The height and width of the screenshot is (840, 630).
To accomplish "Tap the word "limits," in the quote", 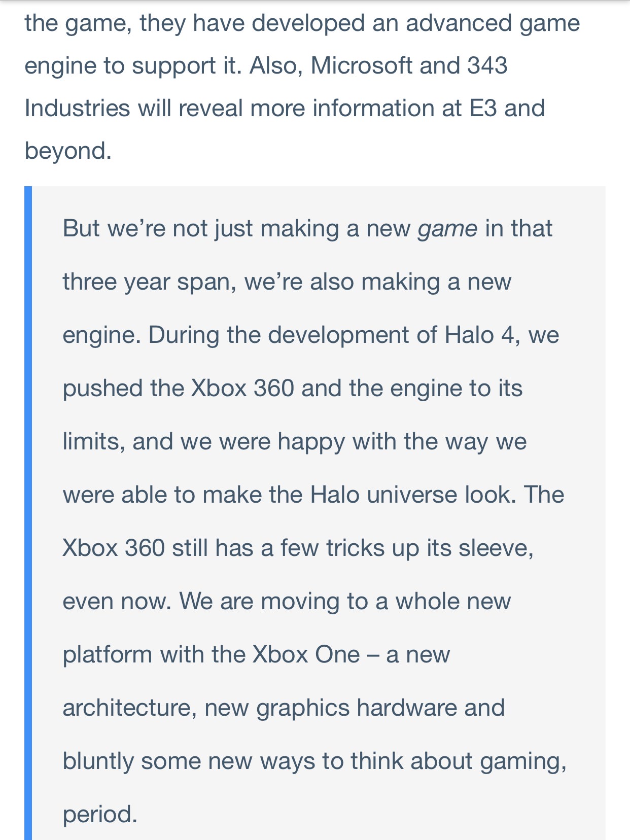I will click(94, 442).
